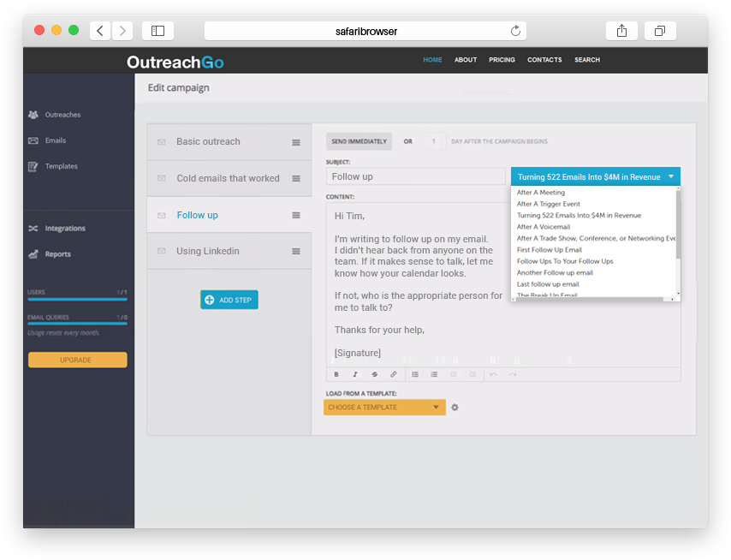Apply bold formatting in the editor

tap(336, 374)
